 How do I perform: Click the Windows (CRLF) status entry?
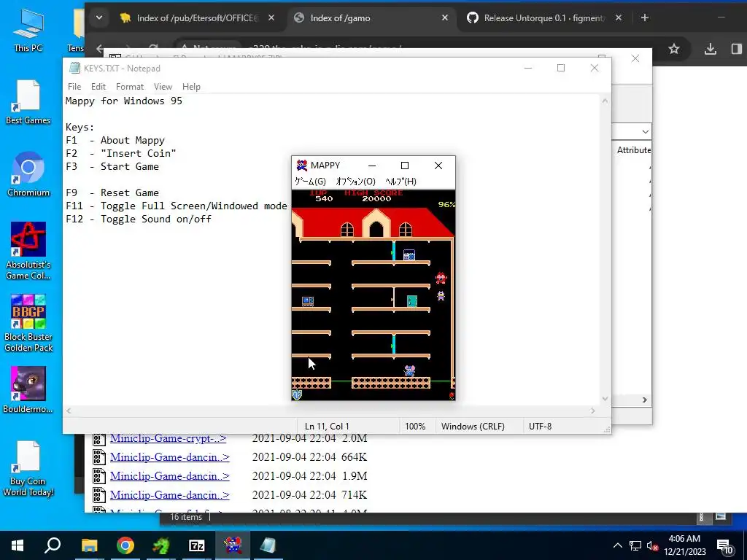tap(473, 426)
